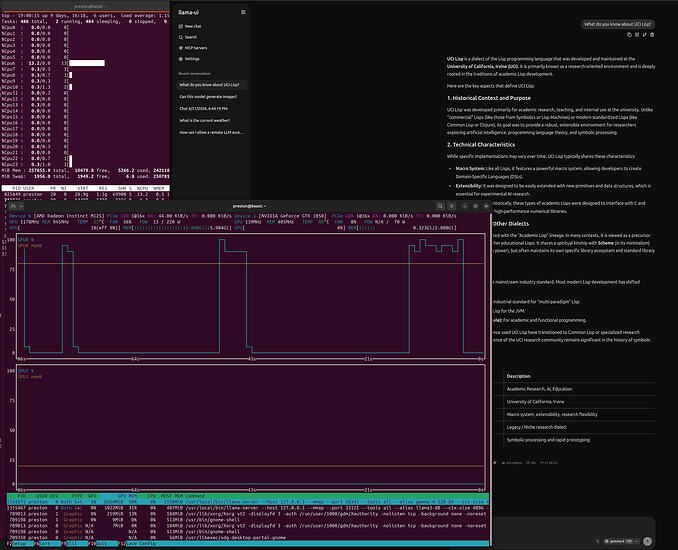Click the 'Macro System' bullet in the response
Screen dimensions: 678x550
pos(549,173)
